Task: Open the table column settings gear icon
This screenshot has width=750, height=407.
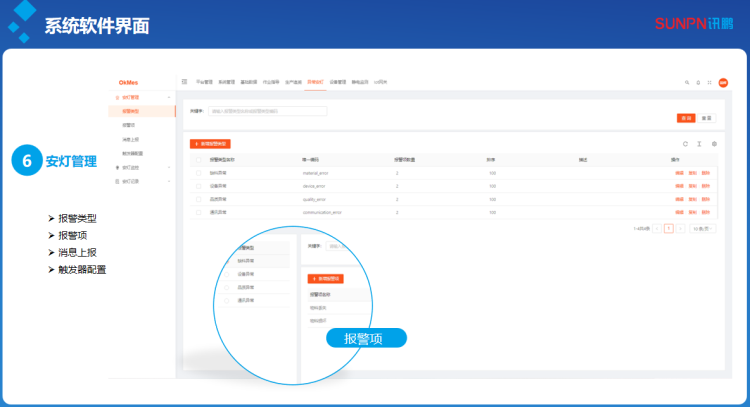Action: (714, 144)
